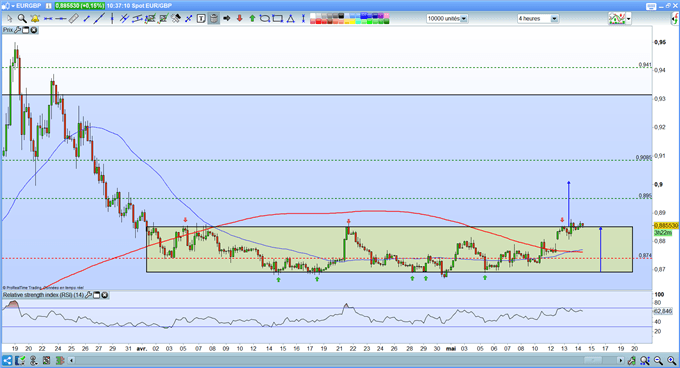The width and height of the screenshot is (680, 368).
Task: Toggle Prix panel window icon
Action: tap(25, 30)
